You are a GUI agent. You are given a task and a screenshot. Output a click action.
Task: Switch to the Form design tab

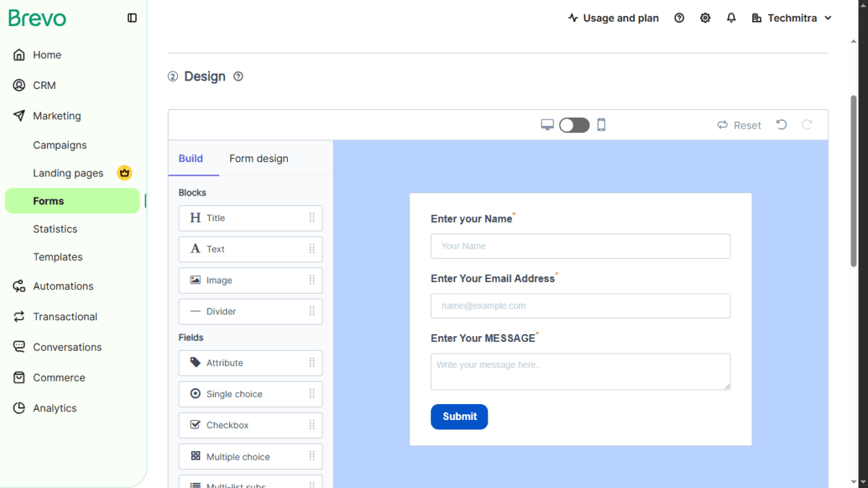259,158
